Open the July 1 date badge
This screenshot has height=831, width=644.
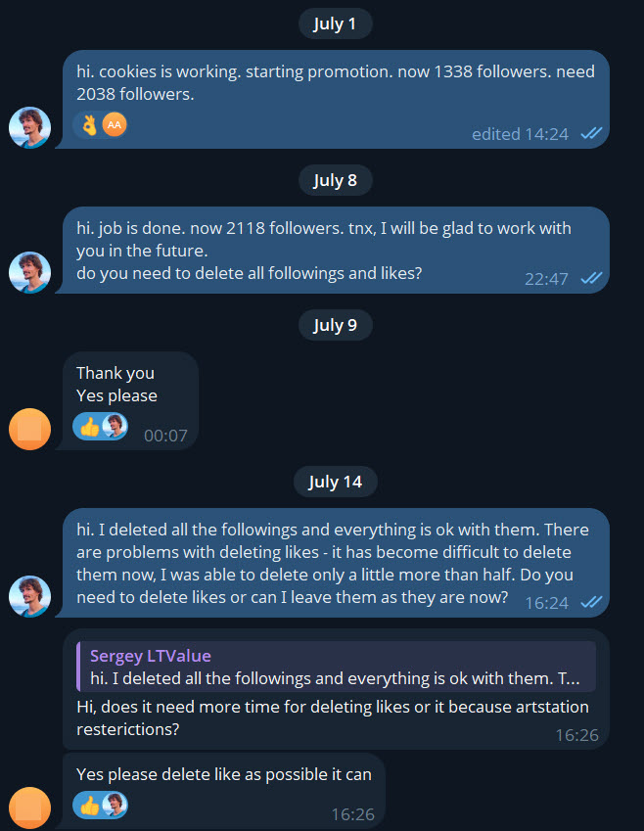pyautogui.click(x=336, y=24)
